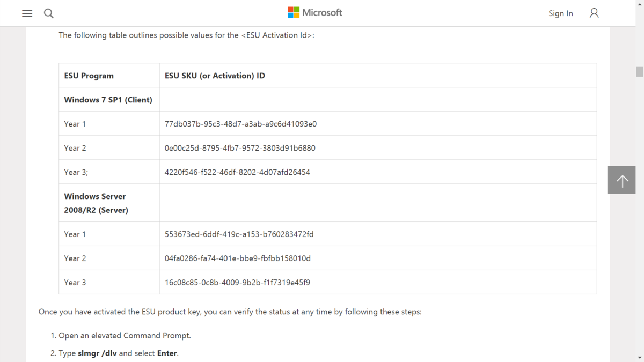Click the scrollbar down arrow
Viewport: 644px width, 362px height.
640,357
